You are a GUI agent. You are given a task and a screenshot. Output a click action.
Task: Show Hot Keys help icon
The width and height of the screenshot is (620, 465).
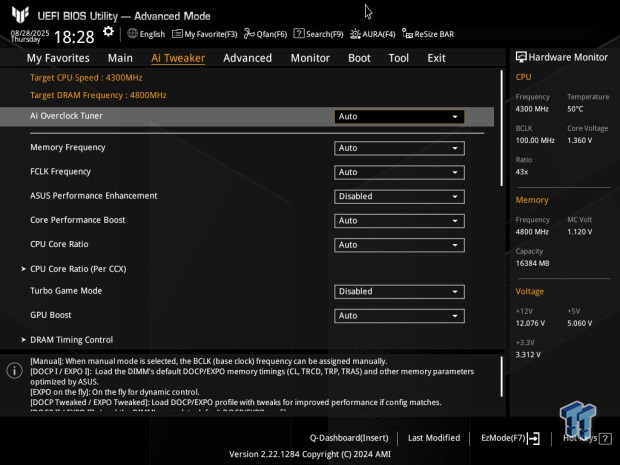point(605,439)
